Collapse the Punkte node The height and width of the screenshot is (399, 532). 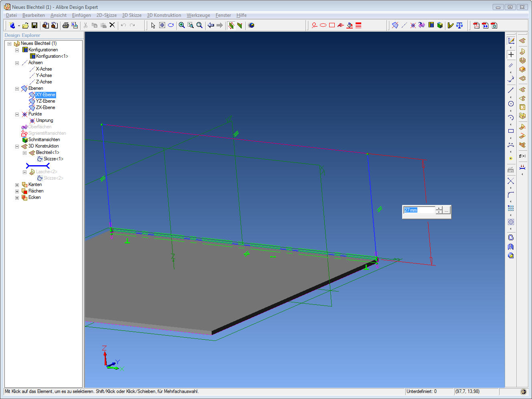[17, 114]
